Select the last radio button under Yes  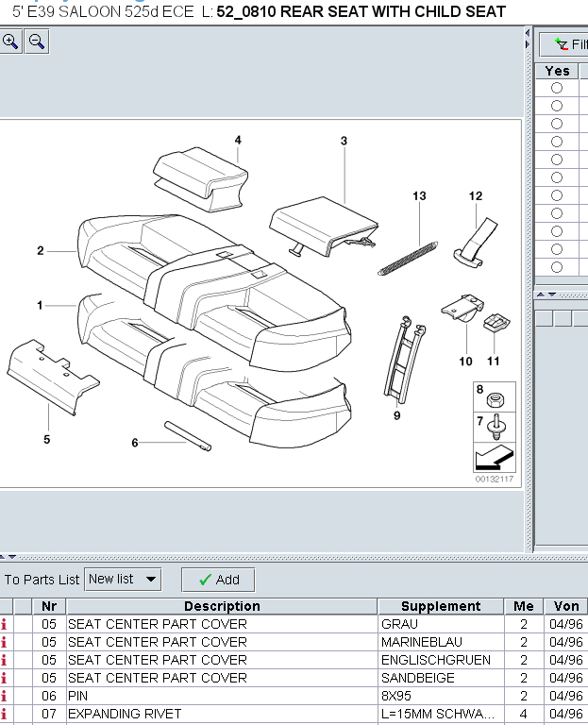coord(557,267)
